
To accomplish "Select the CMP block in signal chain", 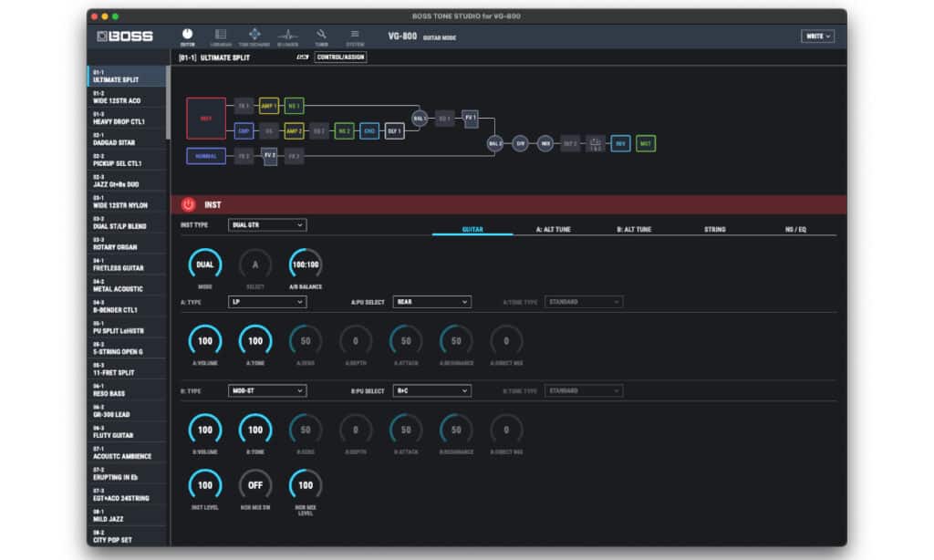I will coord(244,131).
